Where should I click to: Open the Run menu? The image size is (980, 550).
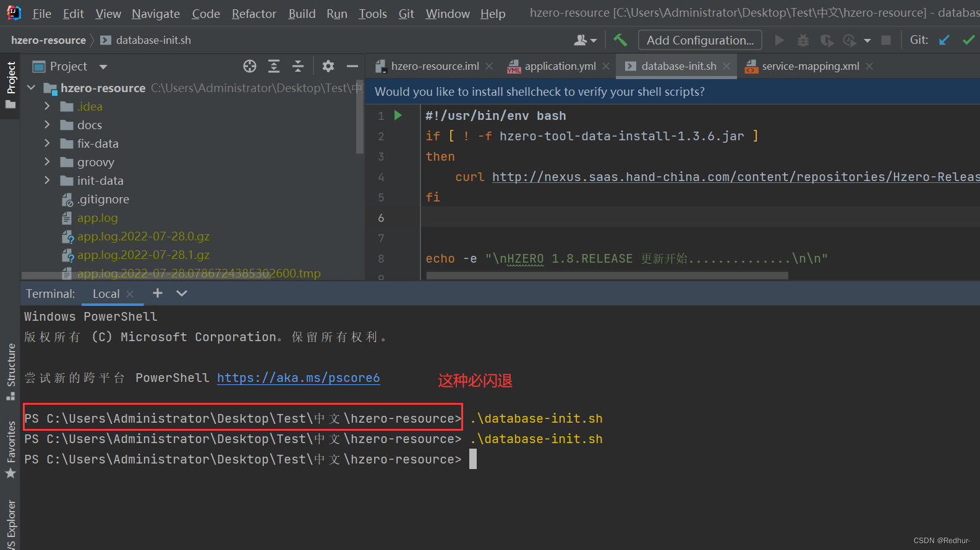coord(337,14)
